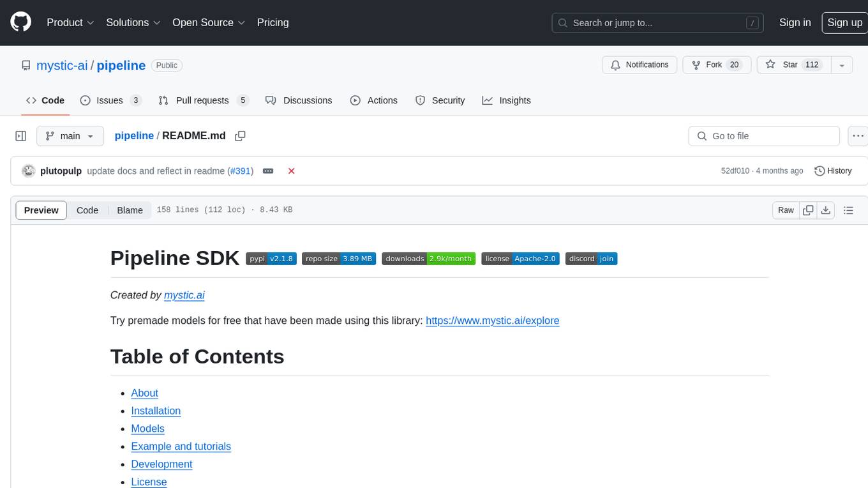The height and width of the screenshot is (488, 868).
Task: Open the mystic.ai creator link
Action: coord(184,295)
